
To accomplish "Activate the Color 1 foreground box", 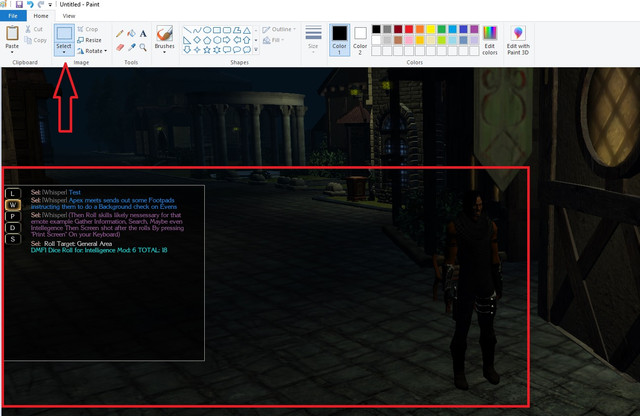I will click(339, 40).
